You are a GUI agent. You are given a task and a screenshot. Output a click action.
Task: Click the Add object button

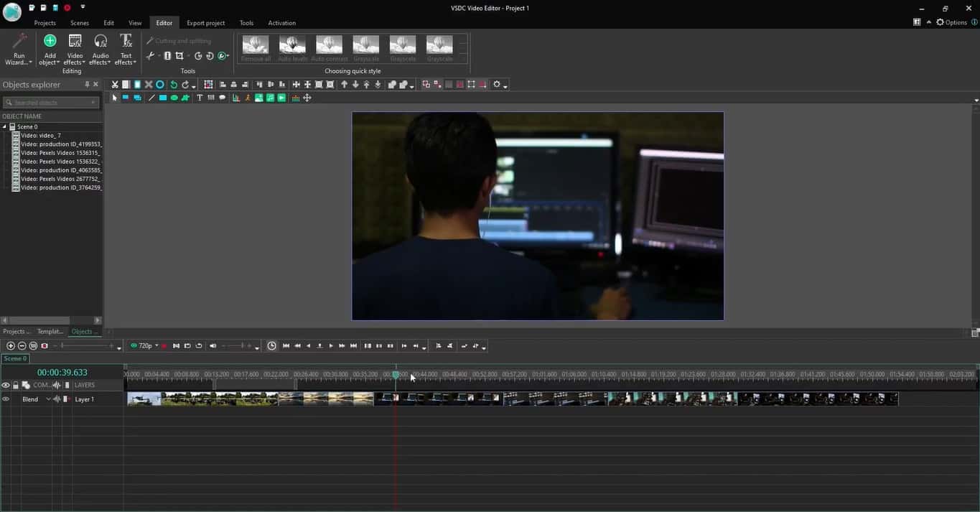click(x=50, y=49)
